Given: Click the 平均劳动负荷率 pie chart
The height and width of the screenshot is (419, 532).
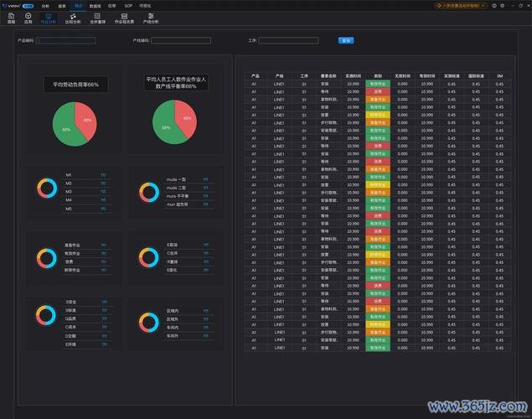Looking at the screenshot, I should tap(75, 124).
